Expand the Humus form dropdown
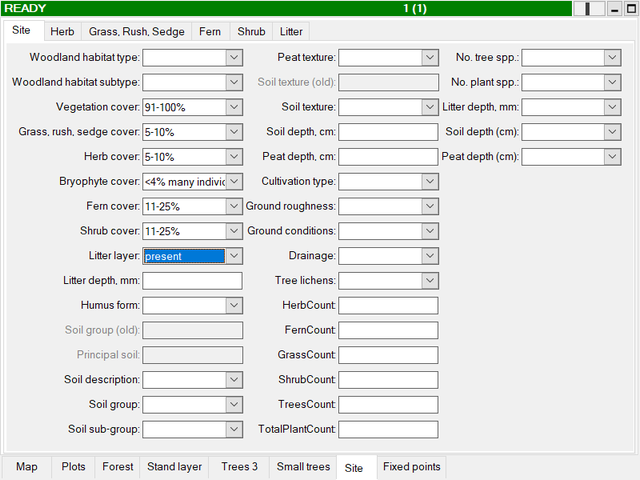 pos(233,305)
